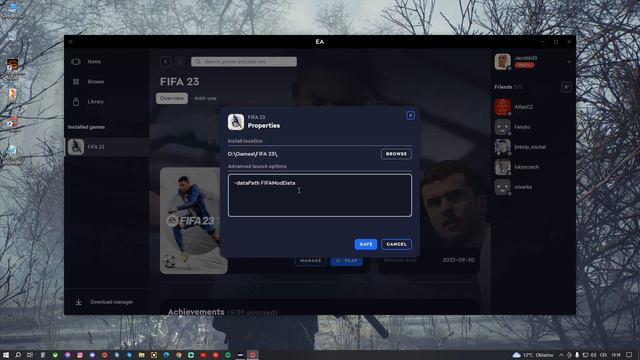Open the volume control in system tray
Image resolution: width=640 pixels, height=360 pixels.
click(x=593, y=355)
